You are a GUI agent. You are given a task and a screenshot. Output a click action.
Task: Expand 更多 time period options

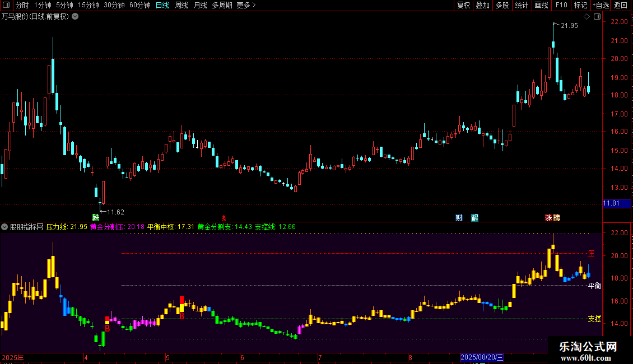click(246, 5)
